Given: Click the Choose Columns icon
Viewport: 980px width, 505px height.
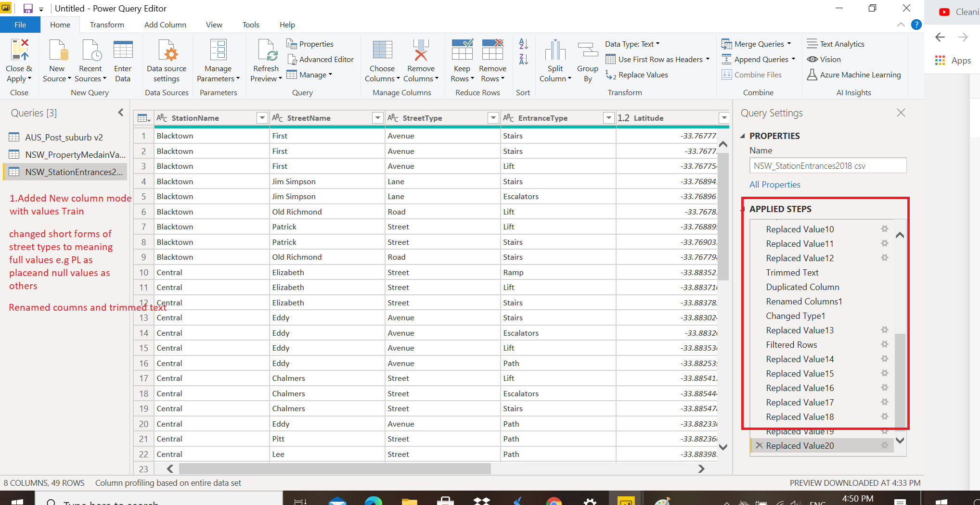Looking at the screenshot, I should (382, 50).
